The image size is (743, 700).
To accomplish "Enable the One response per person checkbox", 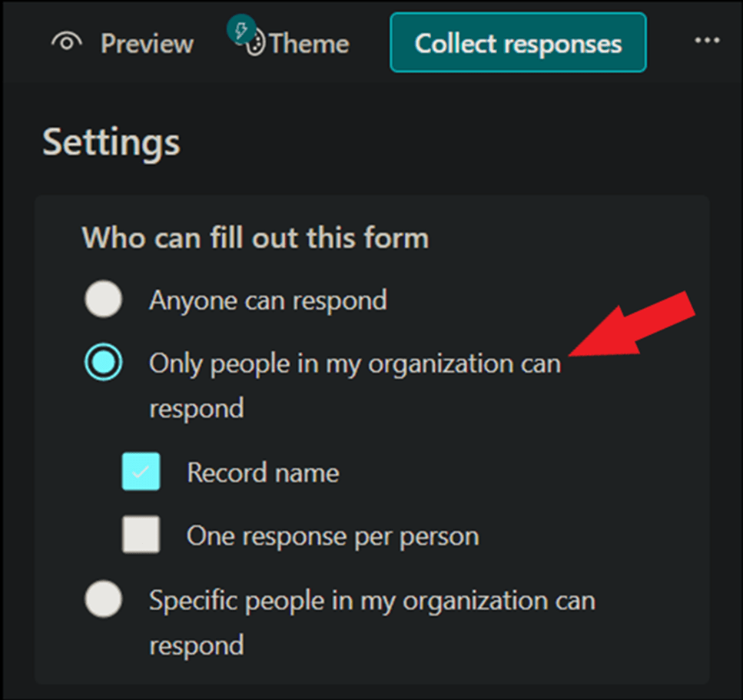I will pyautogui.click(x=141, y=535).
